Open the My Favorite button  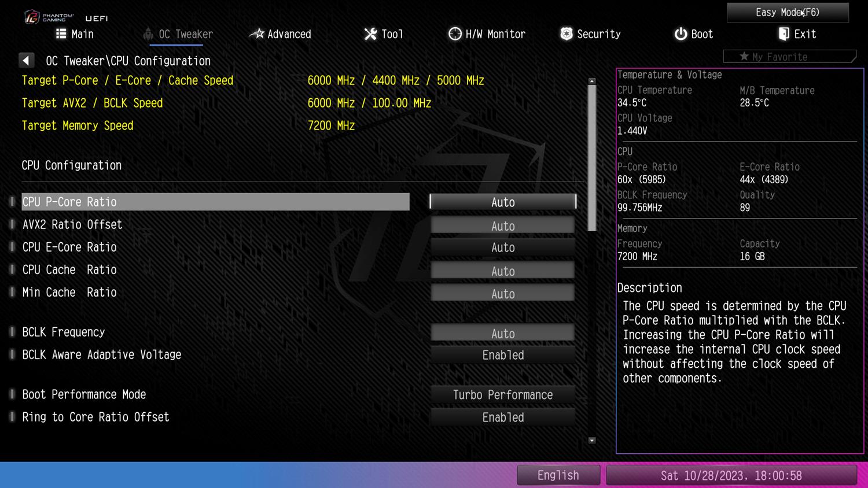pos(789,57)
